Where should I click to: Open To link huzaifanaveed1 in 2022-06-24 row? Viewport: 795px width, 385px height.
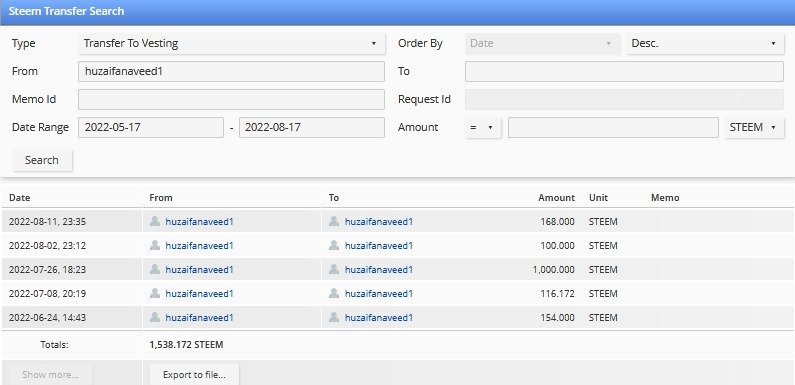click(379, 318)
